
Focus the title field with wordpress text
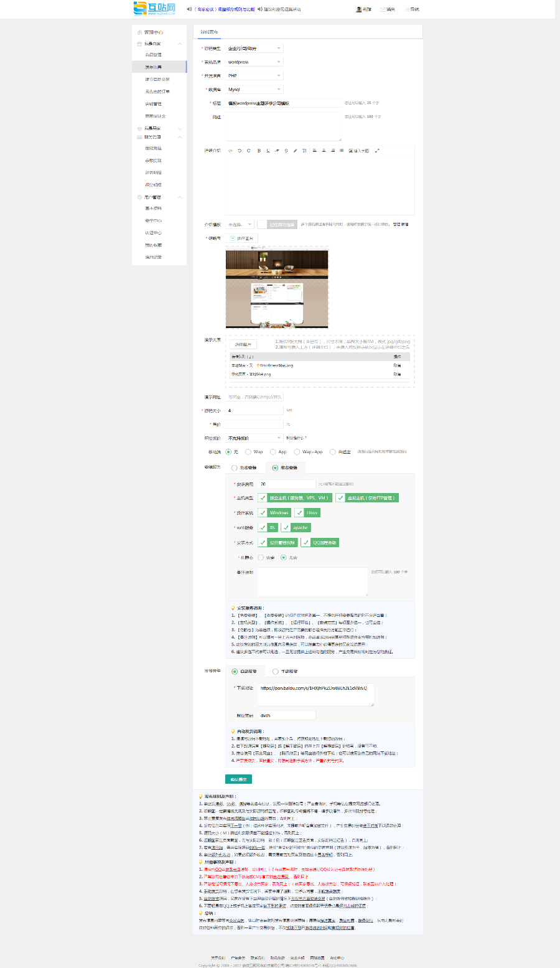pos(283,103)
